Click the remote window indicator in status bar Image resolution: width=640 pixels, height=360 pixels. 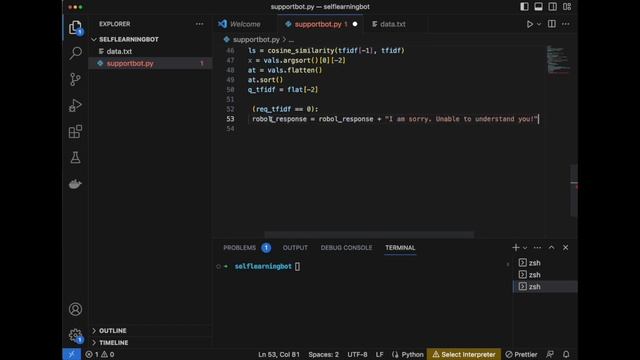tap(71, 354)
